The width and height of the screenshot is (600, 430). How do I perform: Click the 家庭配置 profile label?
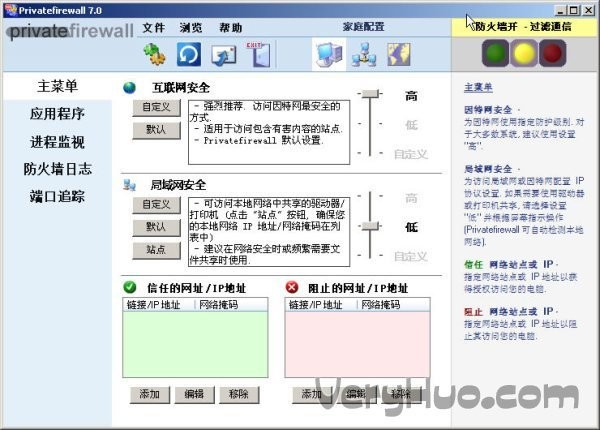[x=363, y=27]
